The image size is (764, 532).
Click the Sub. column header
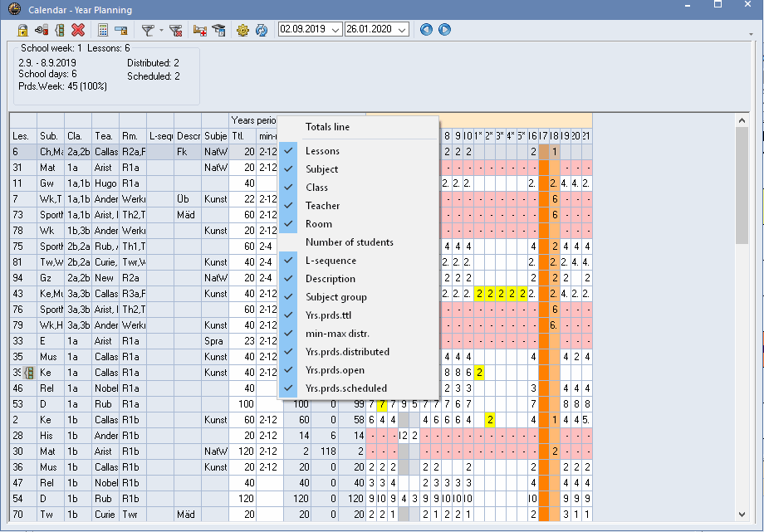point(50,136)
